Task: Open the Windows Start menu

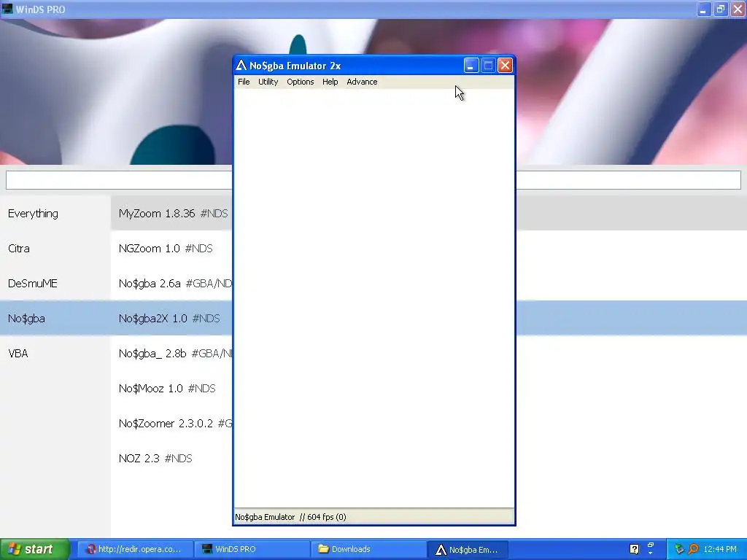Action: pos(35,549)
